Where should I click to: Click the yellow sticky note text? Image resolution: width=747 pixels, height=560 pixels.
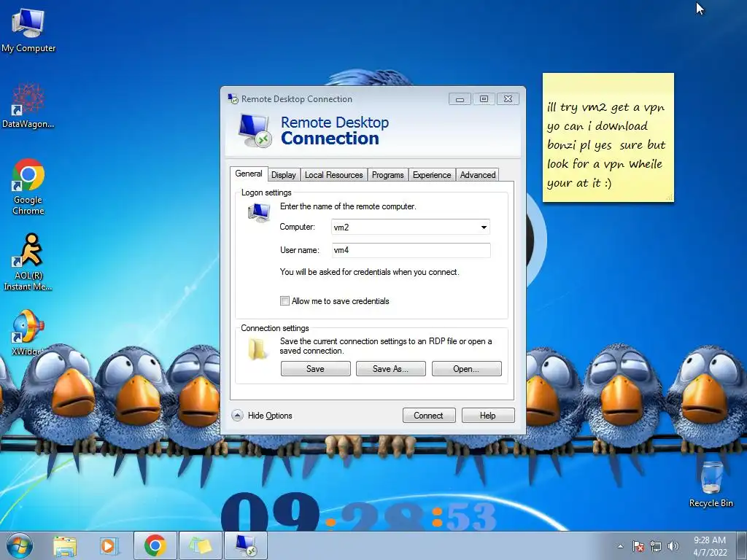[605, 145]
